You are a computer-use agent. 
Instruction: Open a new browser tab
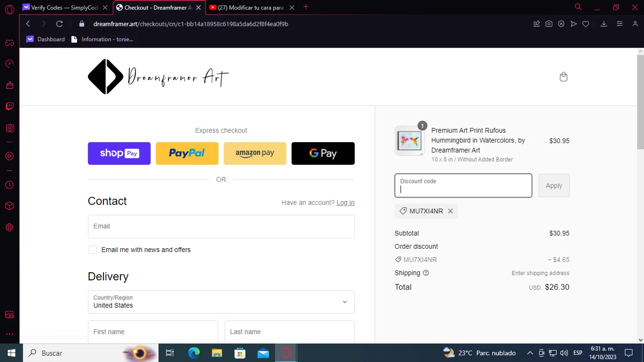click(306, 7)
